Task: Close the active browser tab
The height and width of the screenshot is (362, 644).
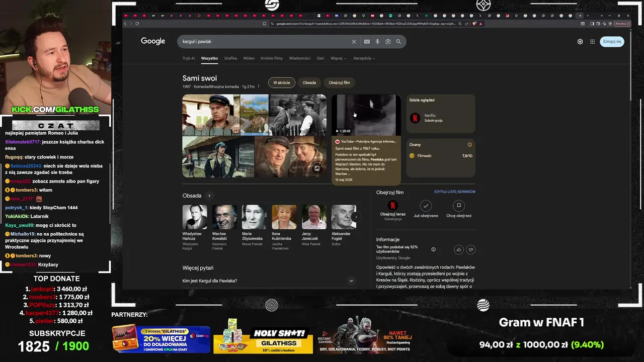Action: tap(580, 16)
